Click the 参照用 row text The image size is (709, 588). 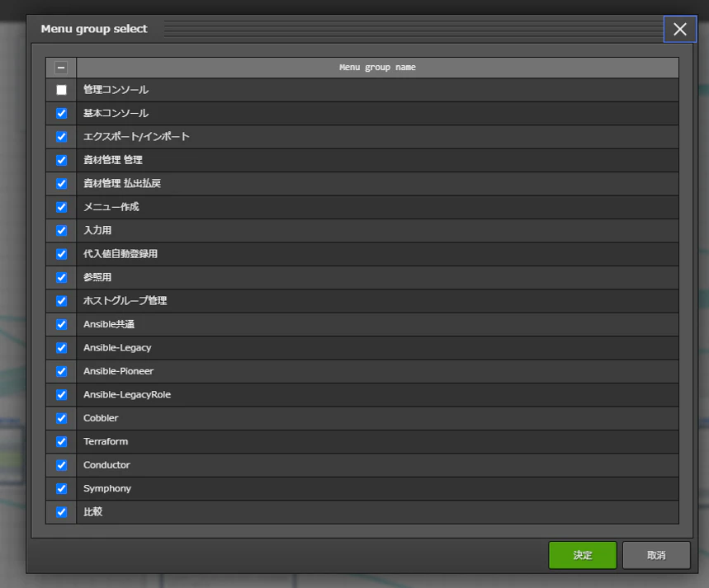97,277
